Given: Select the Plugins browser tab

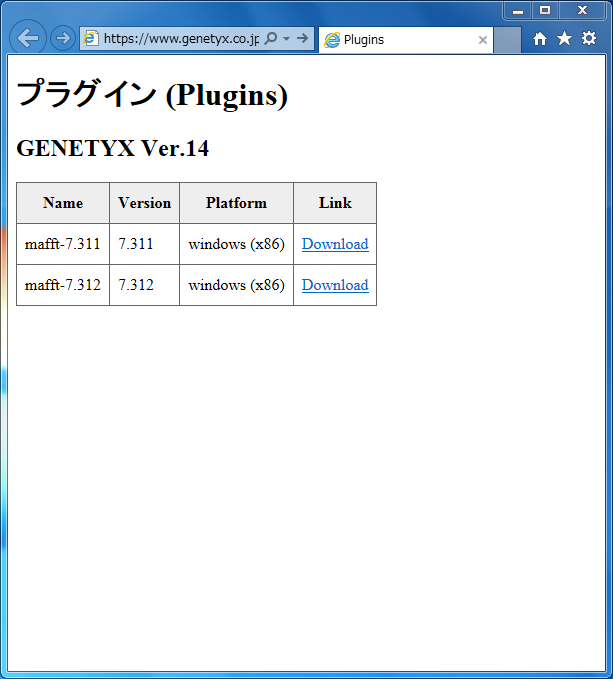Looking at the screenshot, I should [406, 40].
